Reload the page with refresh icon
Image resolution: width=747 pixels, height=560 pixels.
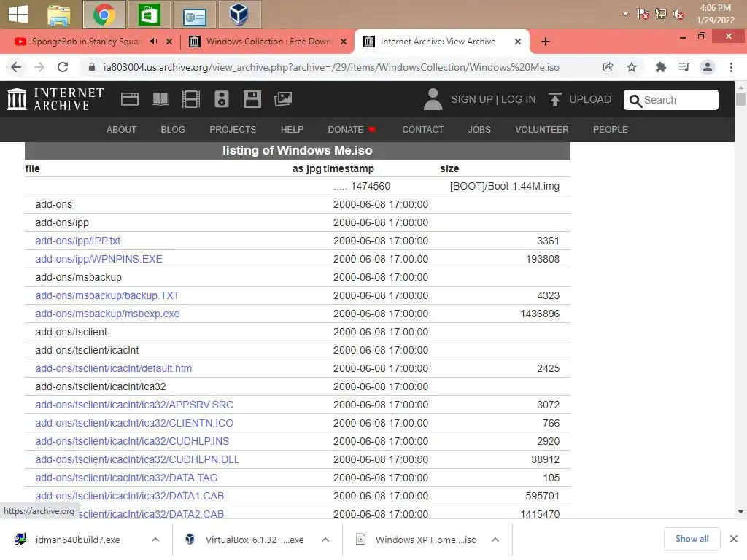(x=63, y=67)
